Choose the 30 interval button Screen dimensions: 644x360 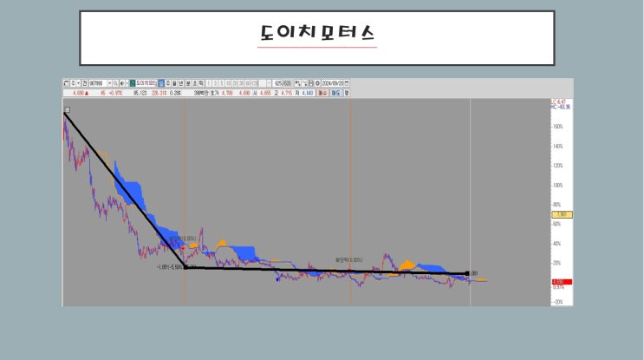click(242, 83)
